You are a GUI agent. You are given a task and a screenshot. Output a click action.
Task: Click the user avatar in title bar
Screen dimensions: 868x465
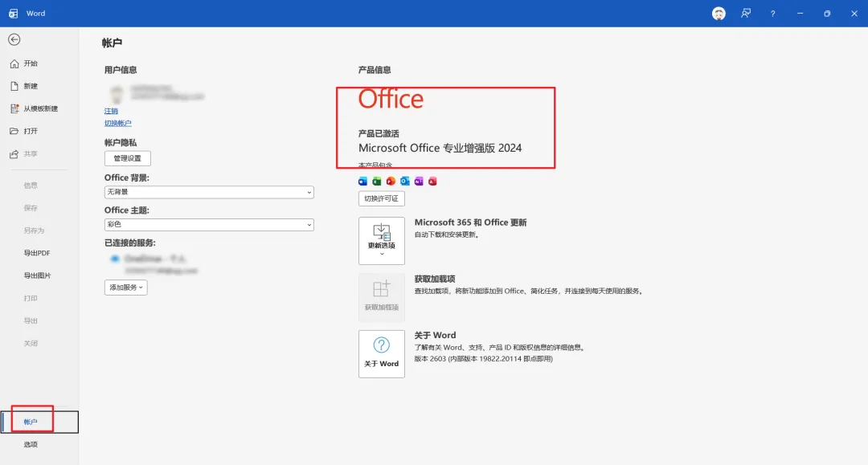click(x=719, y=14)
